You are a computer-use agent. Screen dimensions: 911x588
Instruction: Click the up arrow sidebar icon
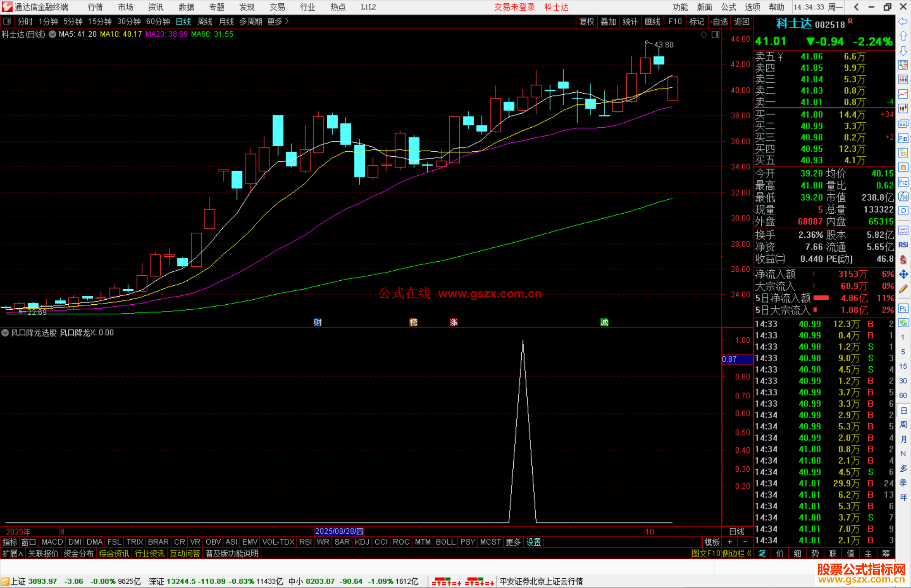coord(903,36)
